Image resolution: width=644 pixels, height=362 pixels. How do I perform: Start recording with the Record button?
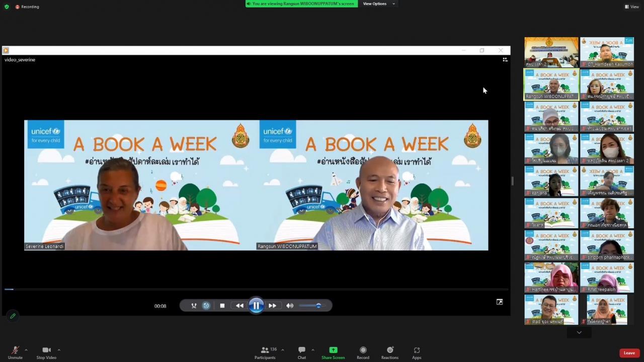[363, 352]
